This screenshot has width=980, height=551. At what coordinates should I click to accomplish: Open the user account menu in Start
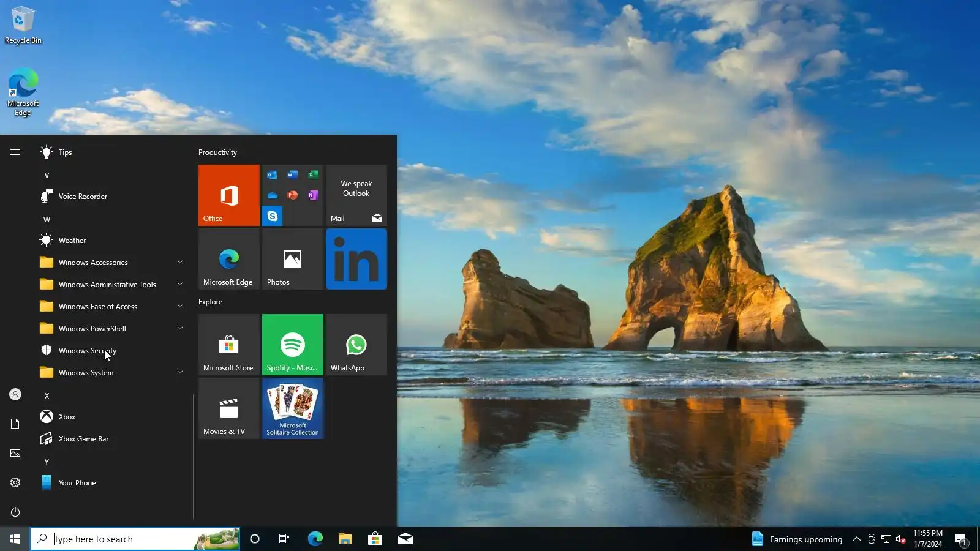[15, 395]
